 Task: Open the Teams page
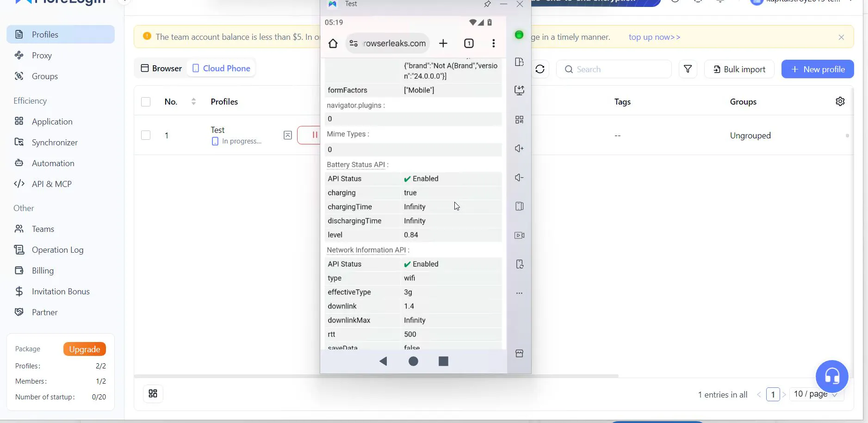(61, 229)
